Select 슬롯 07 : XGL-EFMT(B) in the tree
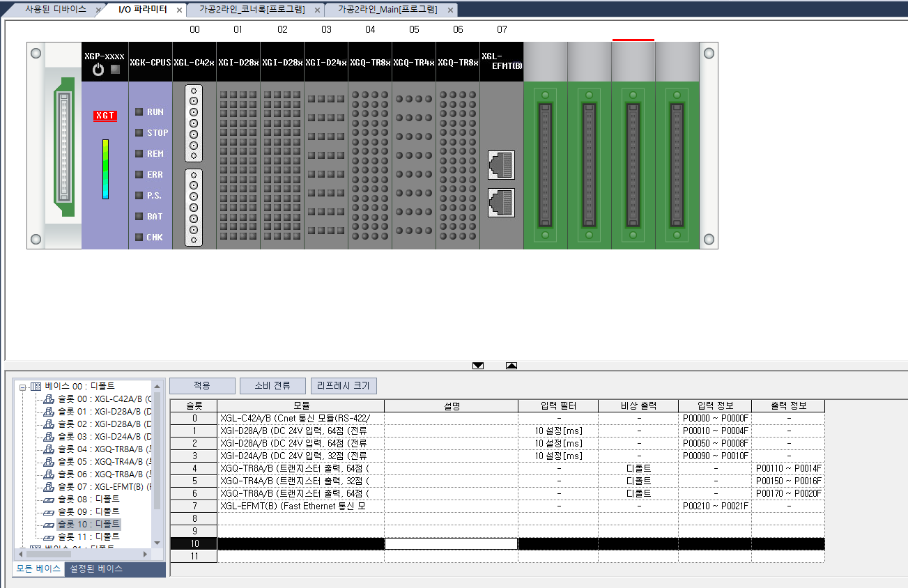This screenshot has height=588, width=908. click(x=105, y=486)
